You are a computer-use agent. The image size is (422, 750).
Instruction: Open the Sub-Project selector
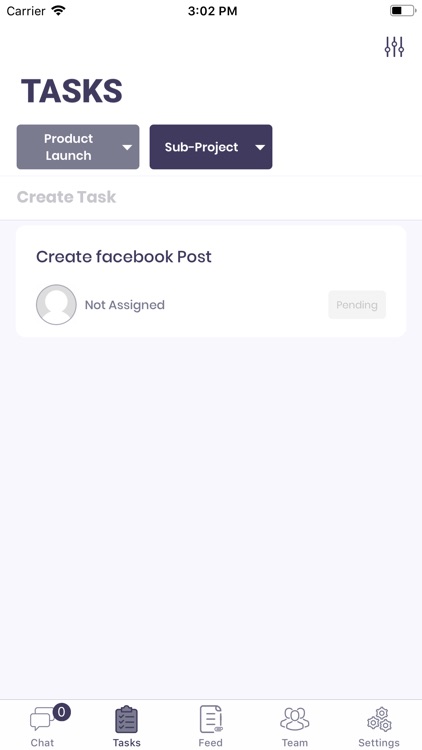(x=211, y=147)
